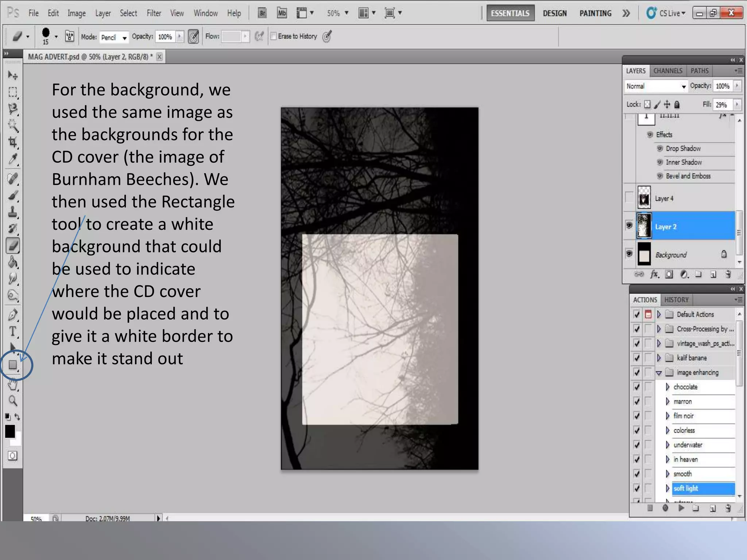747x560 pixels.
Task: Add layer style with fx button
Action: click(655, 274)
